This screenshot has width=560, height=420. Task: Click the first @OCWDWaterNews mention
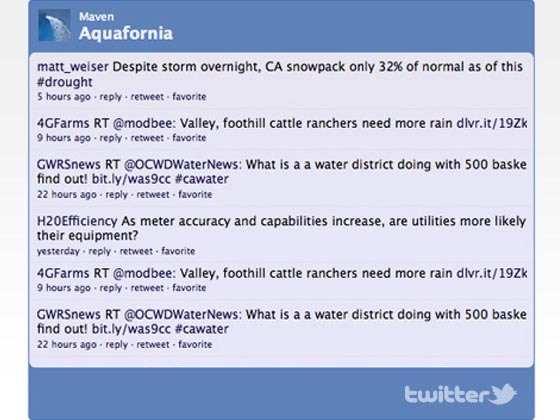tap(182, 165)
